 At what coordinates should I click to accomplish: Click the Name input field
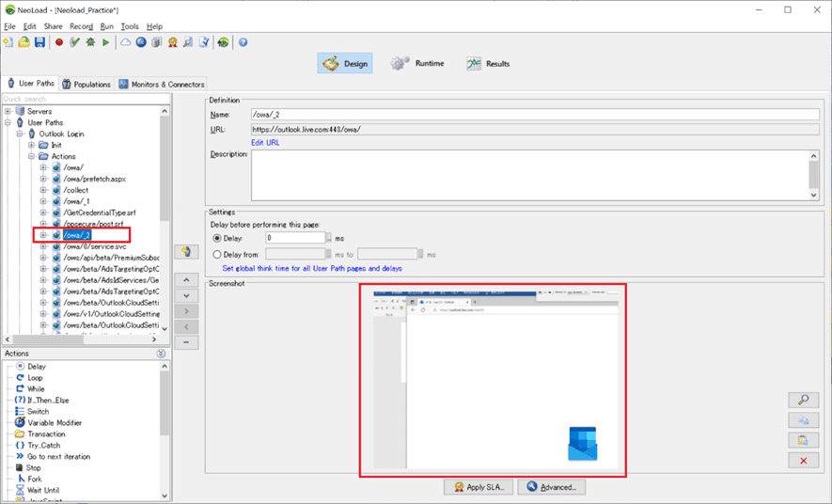tap(535, 115)
